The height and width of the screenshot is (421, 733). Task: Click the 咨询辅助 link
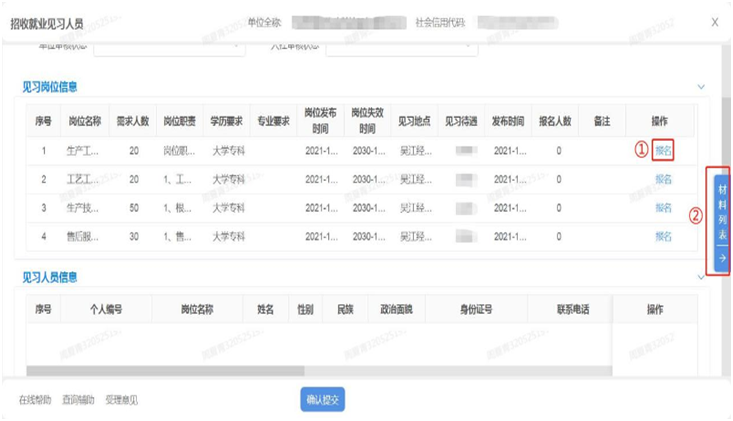pyautogui.click(x=78, y=401)
